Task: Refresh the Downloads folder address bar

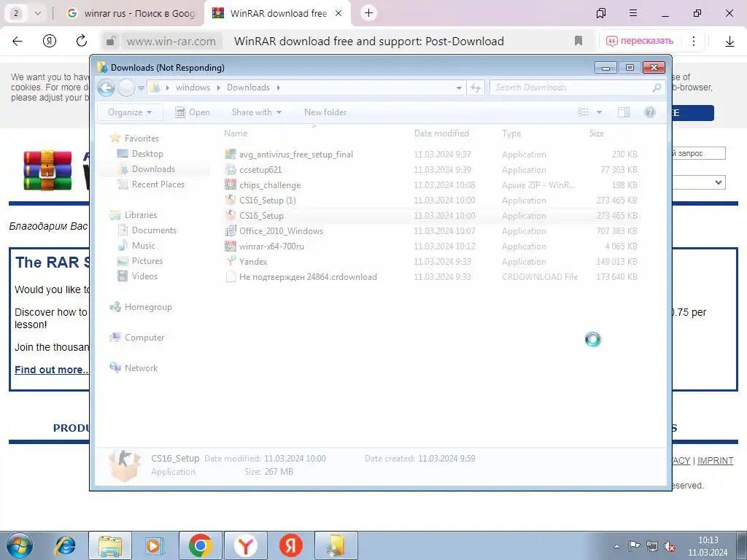Action: pyautogui.click(x=476, y=87)
